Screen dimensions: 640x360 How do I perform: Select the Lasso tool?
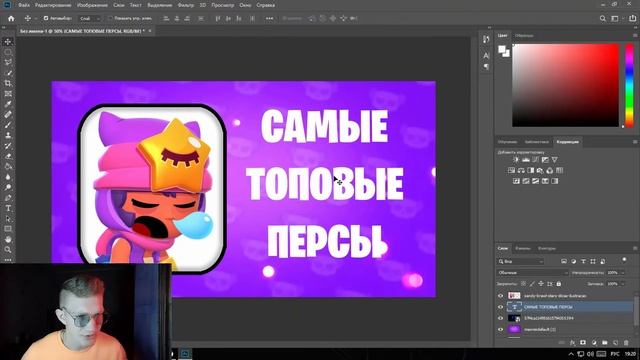pos(8,62)
